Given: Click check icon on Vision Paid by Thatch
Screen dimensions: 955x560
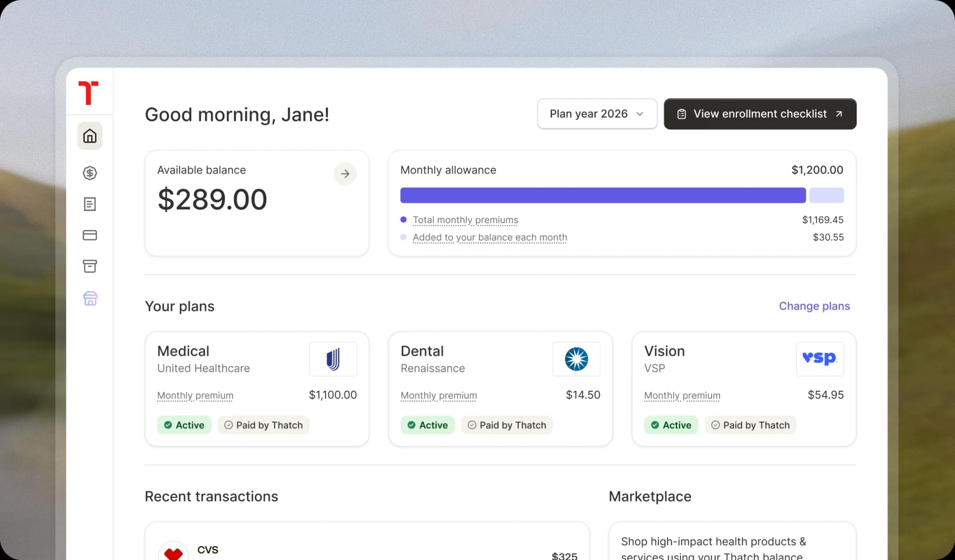Looking at the screenshot, I should coord(715,425).
